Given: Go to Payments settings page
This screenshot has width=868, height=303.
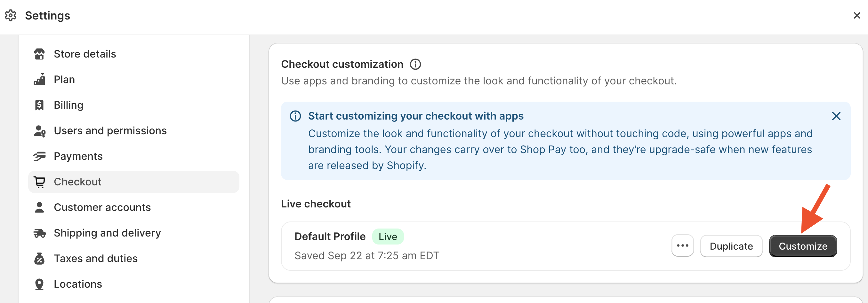Looking at the screenshot, I should pyautogui.click(x=78, y=156).
